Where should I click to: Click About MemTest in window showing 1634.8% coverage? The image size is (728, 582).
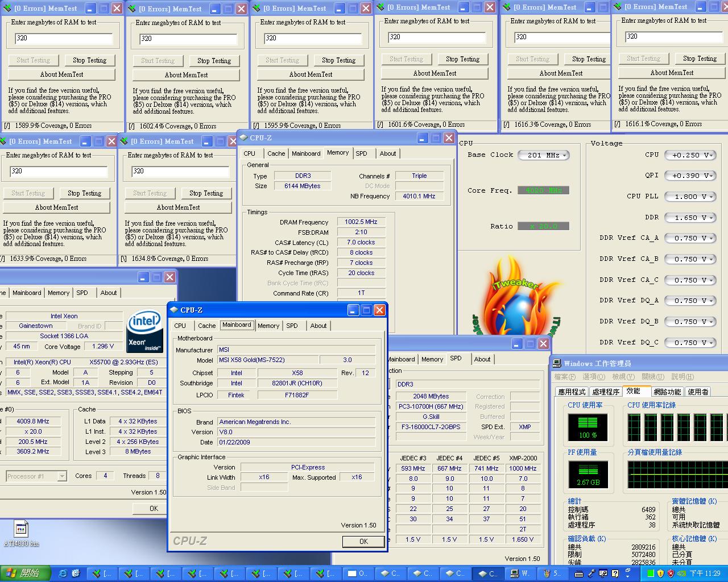point(178,207)
